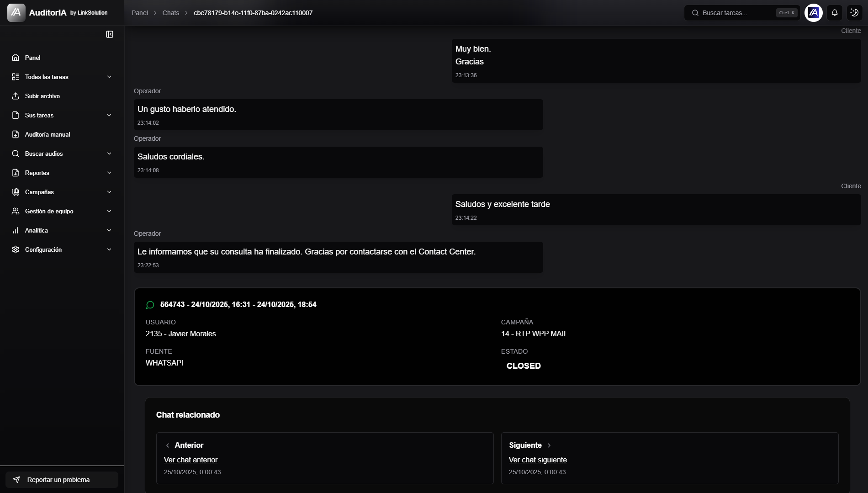Click the Reportes chart file icon
This screenshot has width=868, height=493.
tap(16, 173)
